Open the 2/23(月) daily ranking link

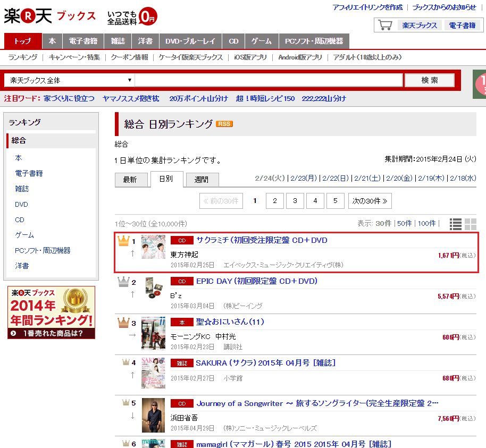304,178
